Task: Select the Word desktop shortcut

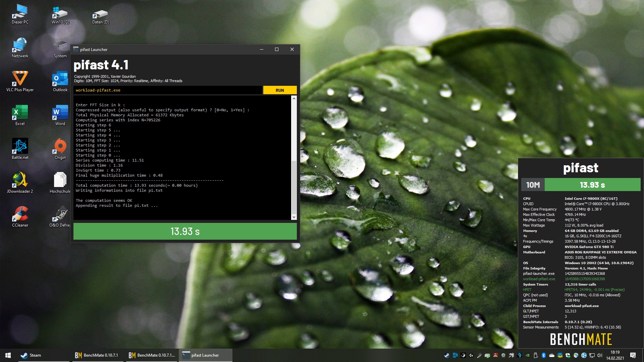Action: click(x=60, y=115)
